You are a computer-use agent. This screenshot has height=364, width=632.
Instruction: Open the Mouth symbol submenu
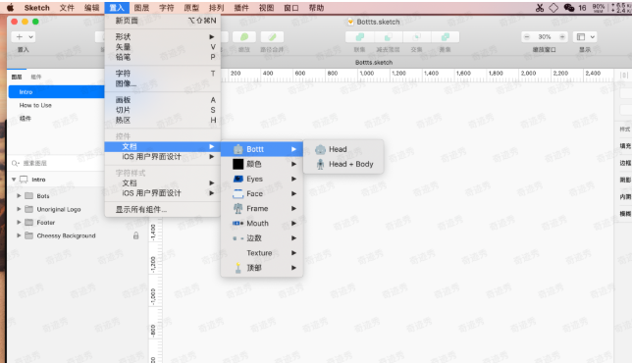(x=262, y=224)
